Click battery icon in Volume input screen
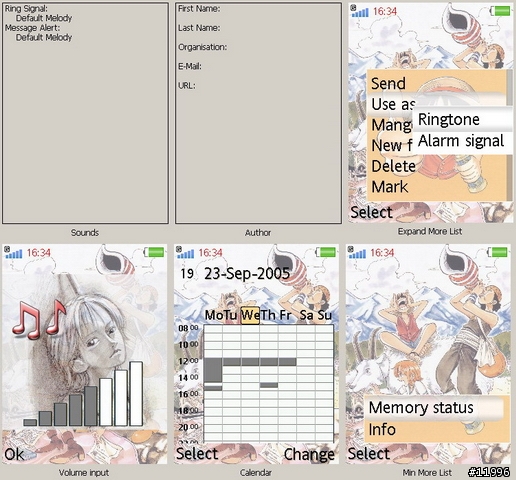516x480 pixels. click(154, 252)
